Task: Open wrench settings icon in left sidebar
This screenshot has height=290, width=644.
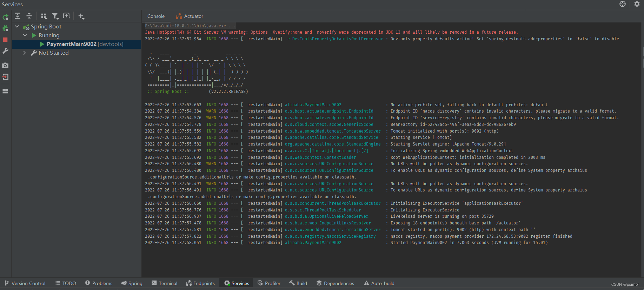Action: click(5, 51)
